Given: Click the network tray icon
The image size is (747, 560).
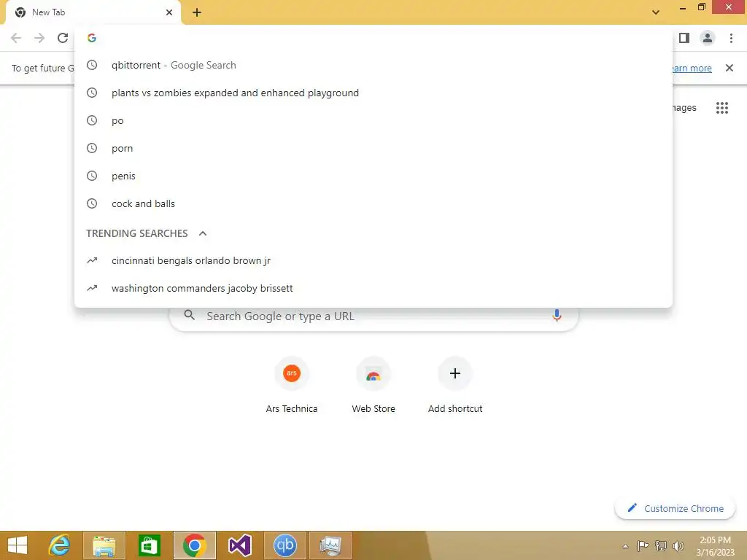Looking at the screenshot, I should pos(661,545).
